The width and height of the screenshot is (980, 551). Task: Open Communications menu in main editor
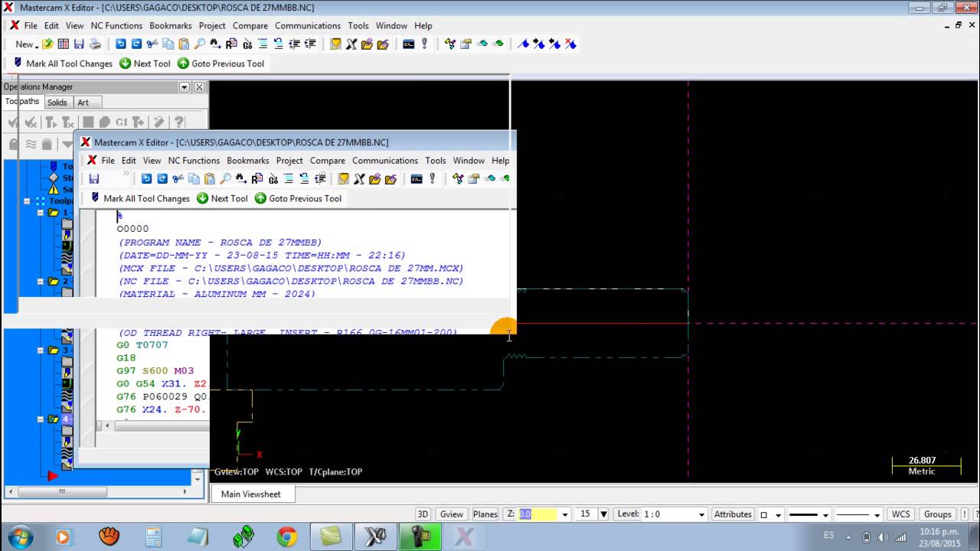308,25
